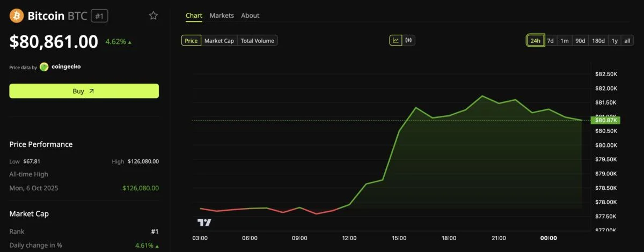Image resolution: width=644 pixels, height=252 pixels.
Task: Select the Total Volume chart mode
Action: [x=258, y=41]
